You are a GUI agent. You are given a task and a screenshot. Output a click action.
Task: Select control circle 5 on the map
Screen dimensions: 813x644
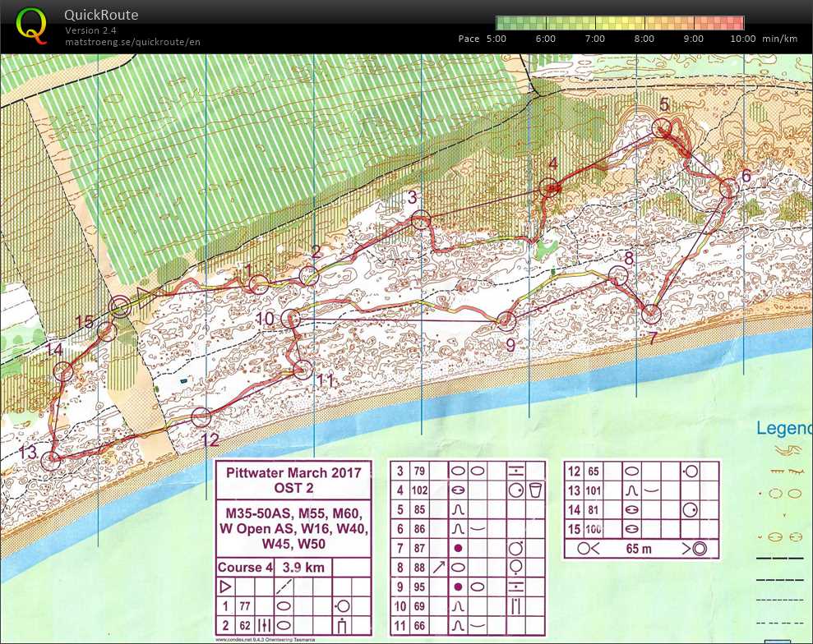click(x=662, y=127)
